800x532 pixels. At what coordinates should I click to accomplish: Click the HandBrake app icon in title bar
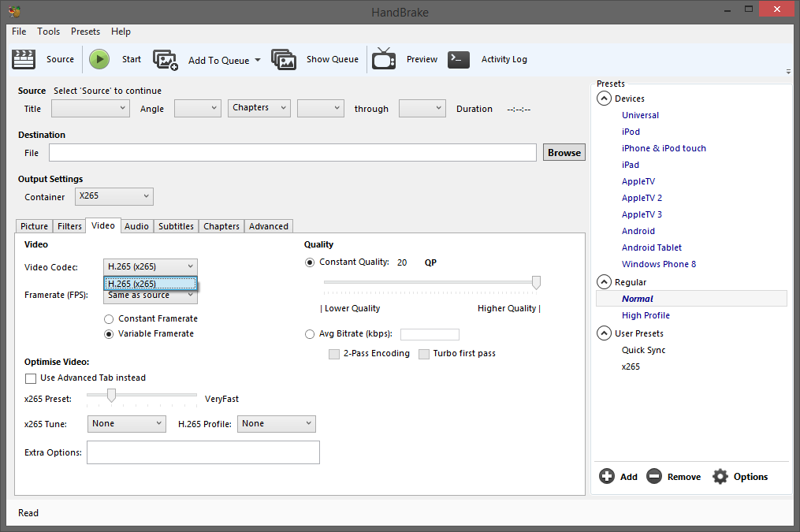click(x=14, y=11)
